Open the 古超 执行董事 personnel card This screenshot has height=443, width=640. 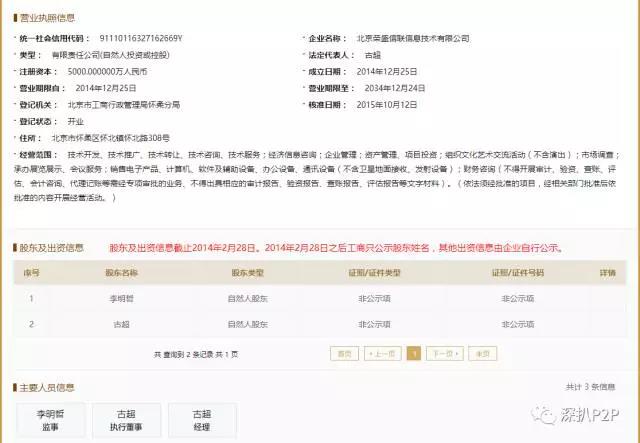(126, 420)
